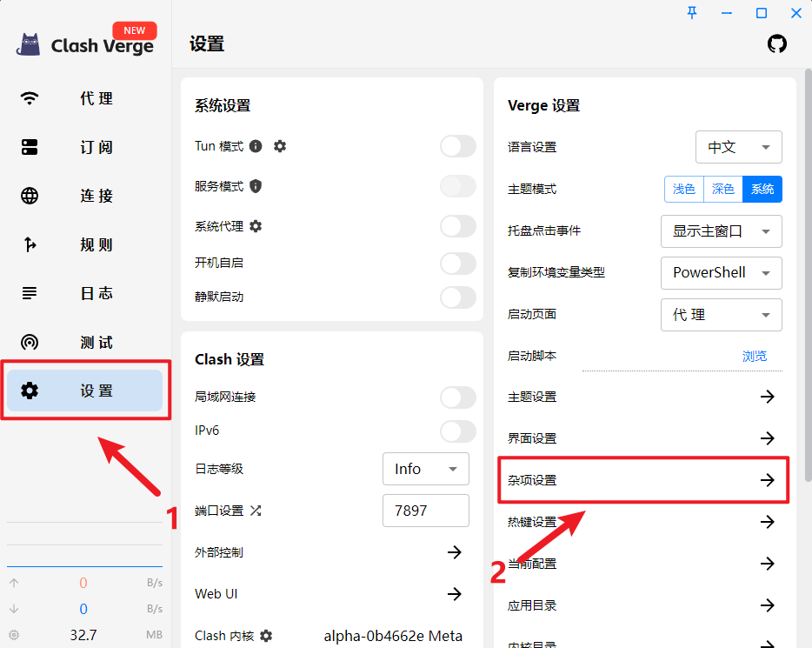Open Clash 内核 gear settings
The width and height of the screenshot is (812, 648).
coord(266,636)
